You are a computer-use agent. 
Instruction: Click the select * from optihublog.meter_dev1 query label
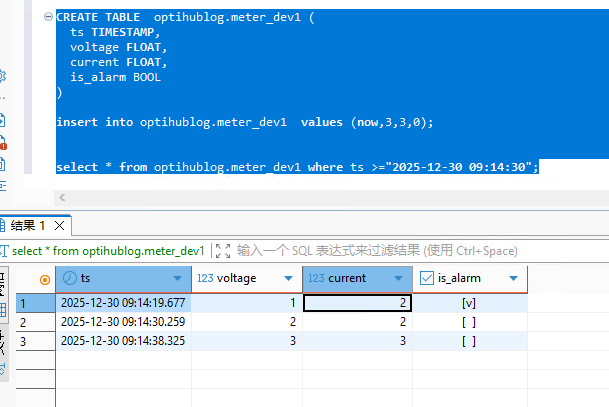point(108,250)
